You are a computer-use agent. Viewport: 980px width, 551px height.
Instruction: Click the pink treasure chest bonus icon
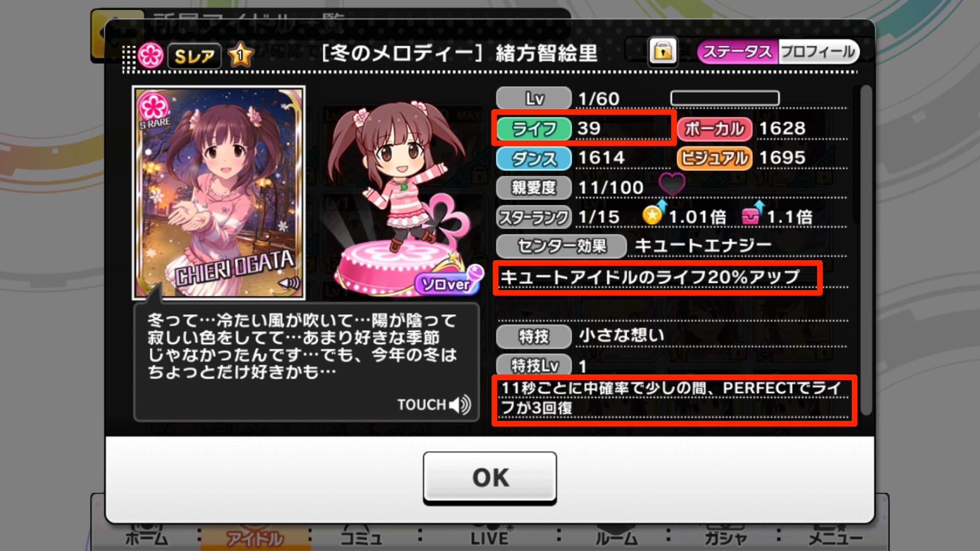(752, 213)
